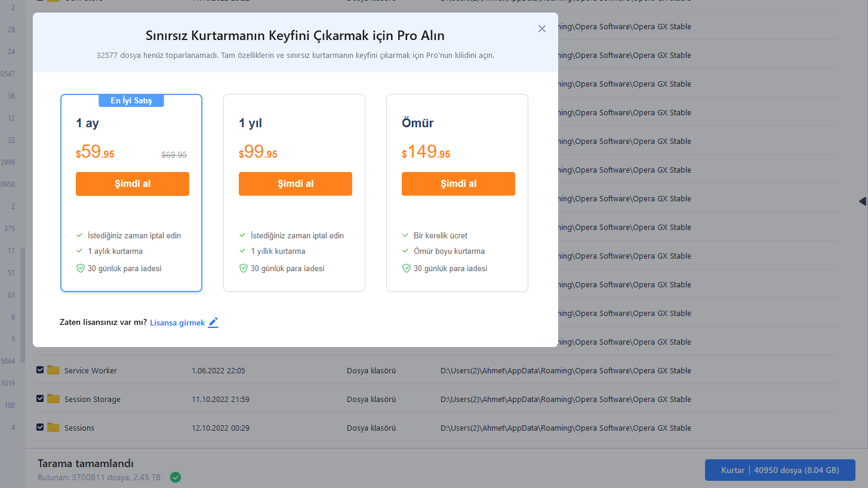Click the pencil icon beside Lisansa girmek
Viewport: 868px width, 488px height.
(213, 323)
